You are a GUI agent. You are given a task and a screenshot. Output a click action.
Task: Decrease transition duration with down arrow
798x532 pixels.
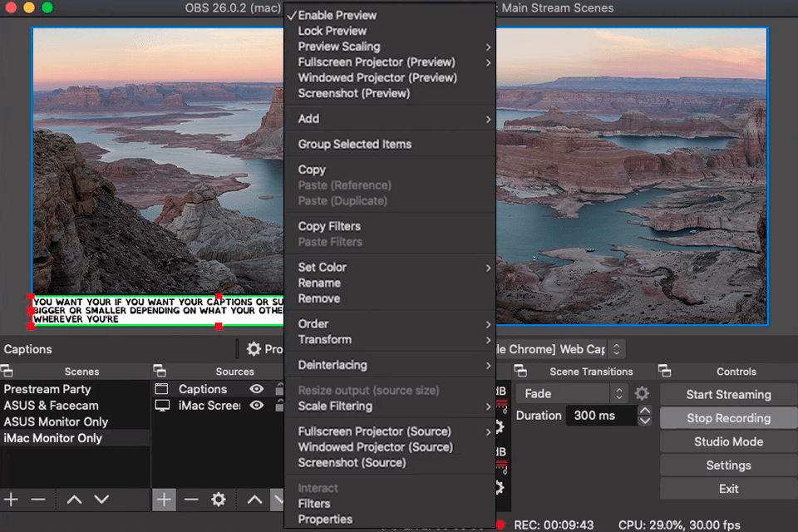click(x=645, y=421)
